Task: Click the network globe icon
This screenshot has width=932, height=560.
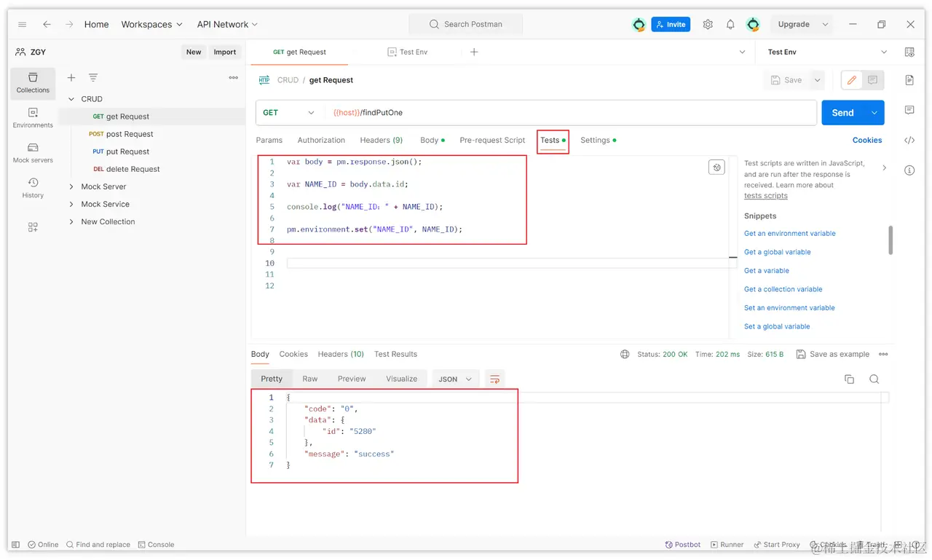Action: [625, 354]
